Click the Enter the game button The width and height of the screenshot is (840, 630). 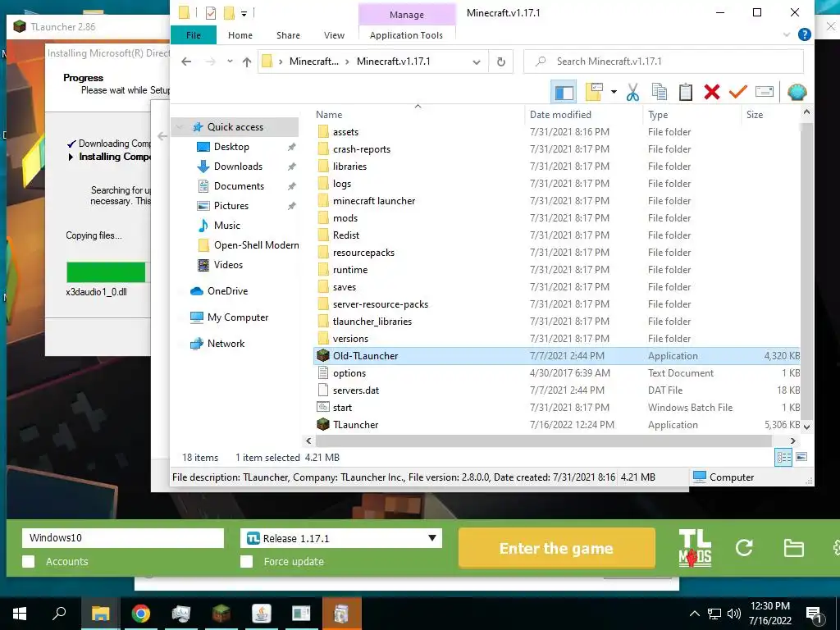pos(557,548)
